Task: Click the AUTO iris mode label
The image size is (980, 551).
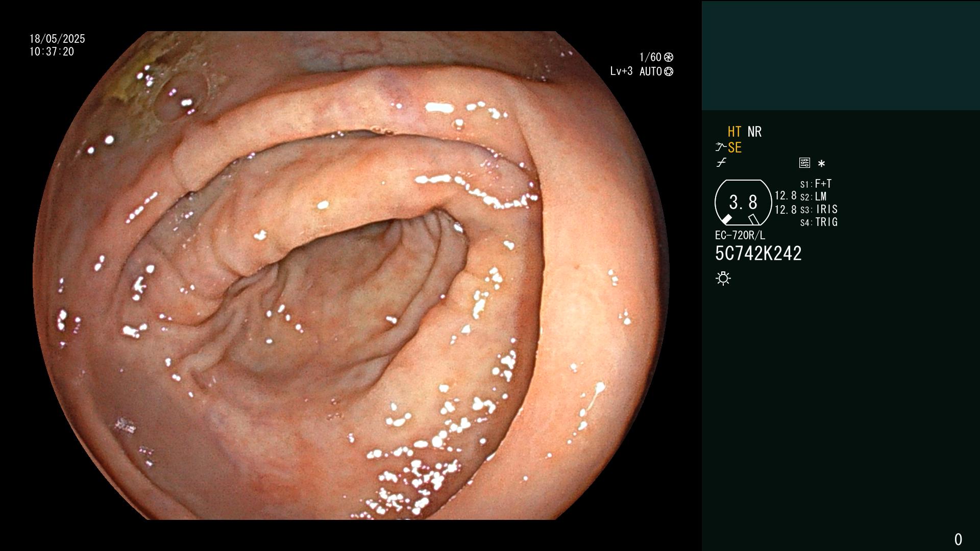Action: point(651,71)
